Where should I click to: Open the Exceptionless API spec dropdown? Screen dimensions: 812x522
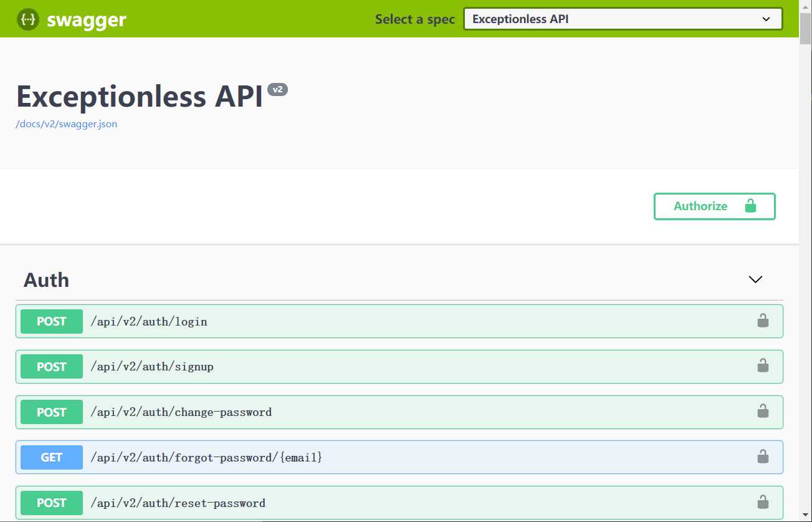623,19
